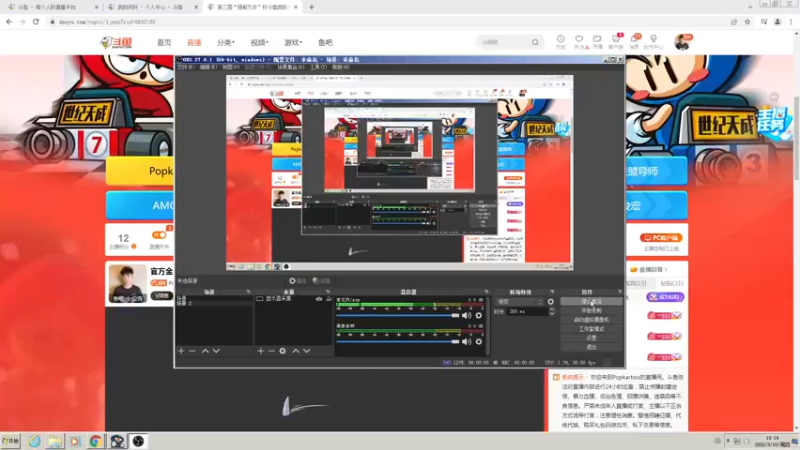Click the Chrome address bar

pyautogui.click(x=388, y=22)
